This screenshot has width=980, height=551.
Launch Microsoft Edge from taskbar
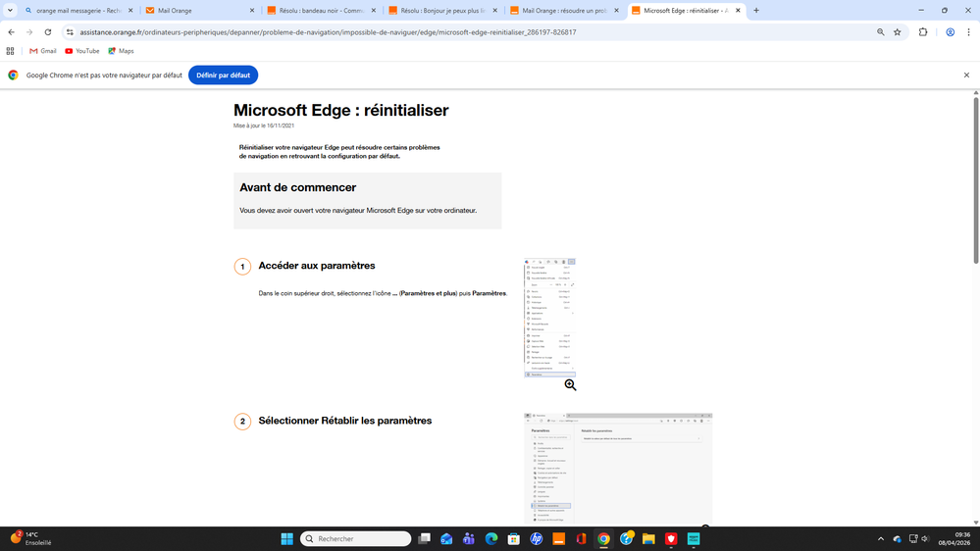[491, 538]
